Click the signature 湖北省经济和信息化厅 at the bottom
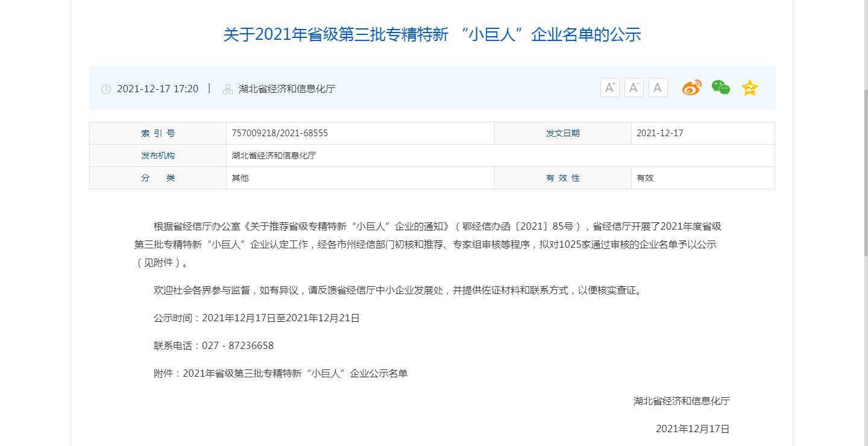Screen dimensions: 868x446 click(681, 401)
